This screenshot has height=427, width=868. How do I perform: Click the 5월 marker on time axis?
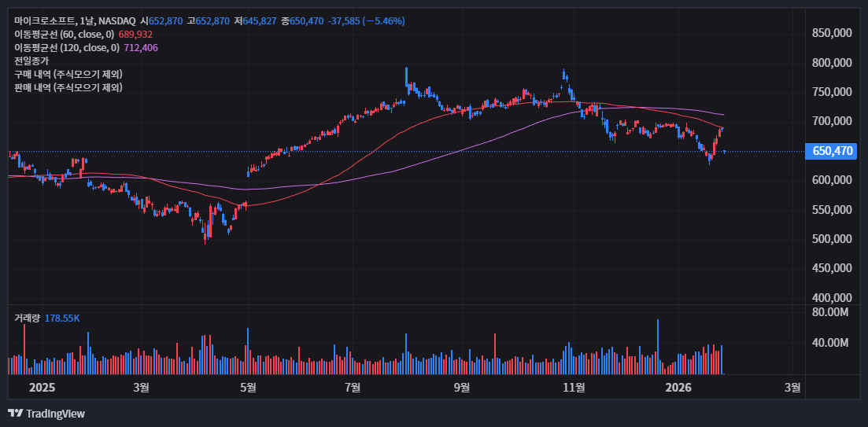click(248, 387)
